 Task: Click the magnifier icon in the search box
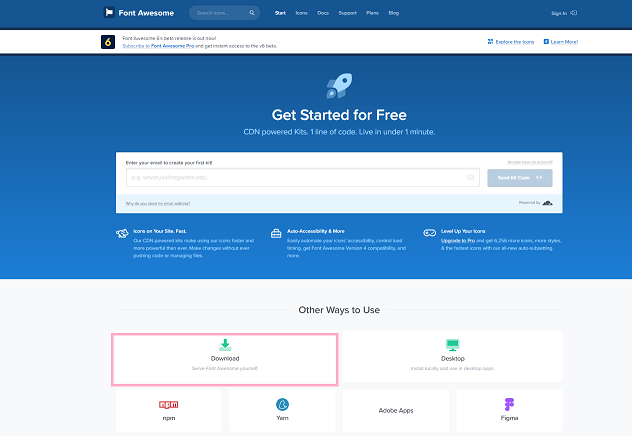(x=252, y=13)
